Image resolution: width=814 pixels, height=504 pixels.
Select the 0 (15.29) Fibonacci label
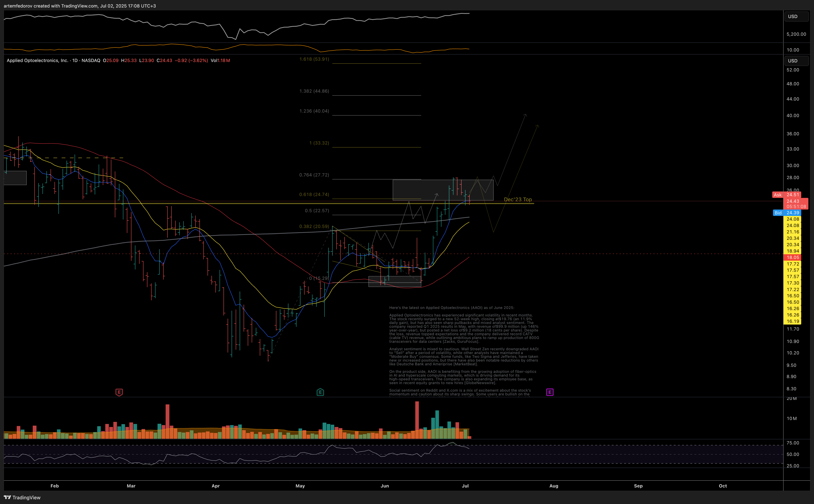click(319, 278)
